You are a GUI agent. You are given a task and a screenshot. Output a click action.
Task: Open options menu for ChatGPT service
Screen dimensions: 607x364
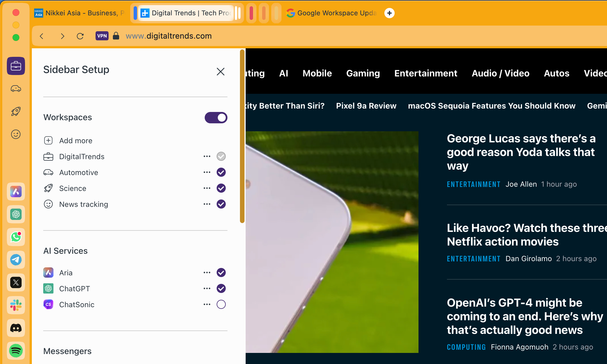tap(207, 288)
